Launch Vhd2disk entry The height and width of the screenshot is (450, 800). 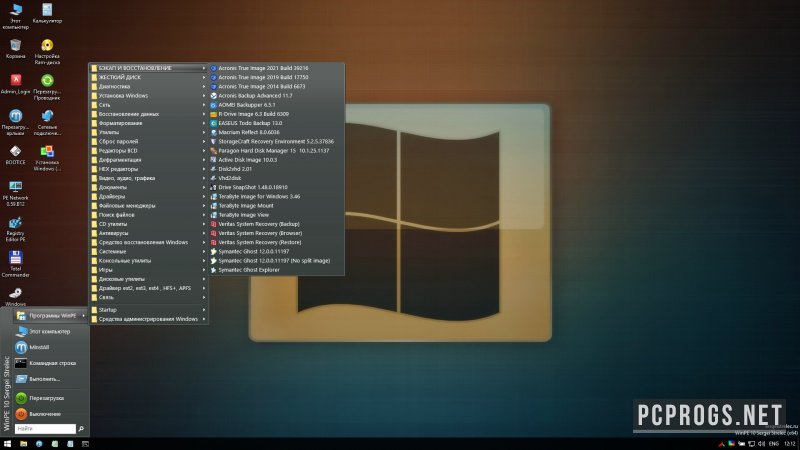pyautogui.click(x=276, y=178)
